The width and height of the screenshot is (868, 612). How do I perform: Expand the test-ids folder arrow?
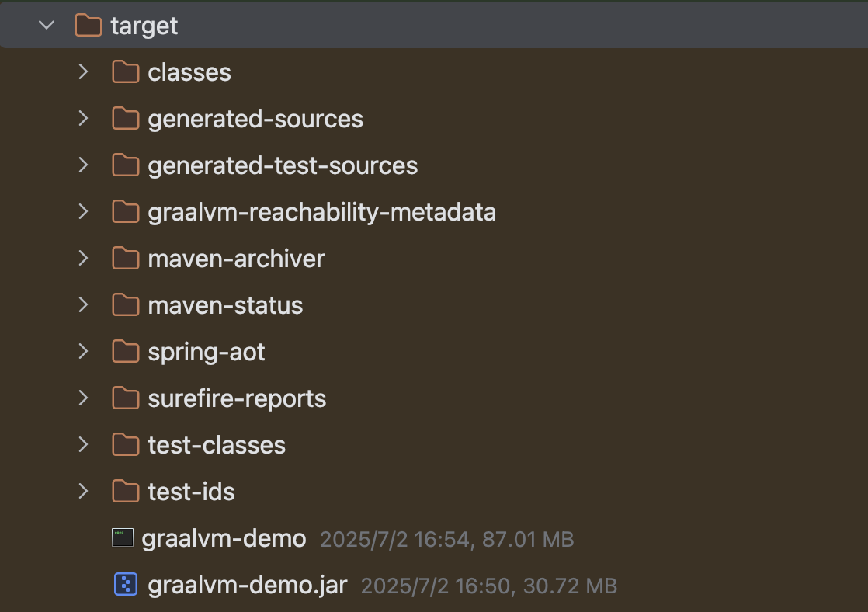pos(83,491)
